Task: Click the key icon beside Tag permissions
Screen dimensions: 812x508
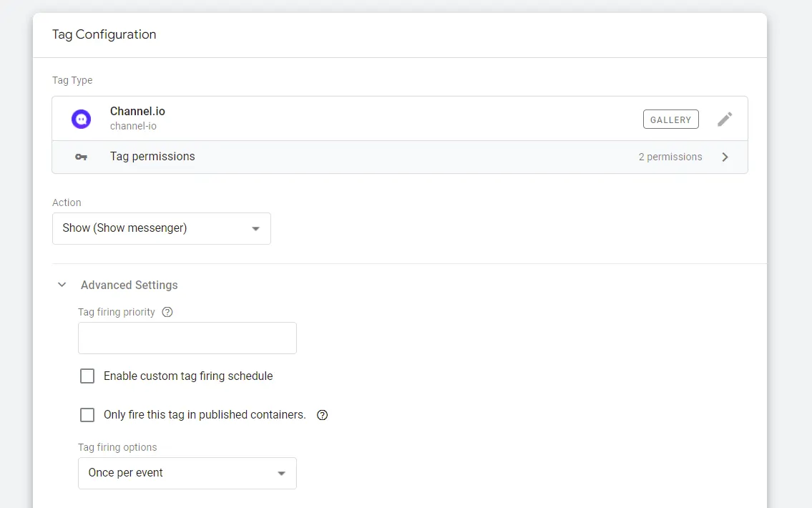Action: tap(81, 157)
